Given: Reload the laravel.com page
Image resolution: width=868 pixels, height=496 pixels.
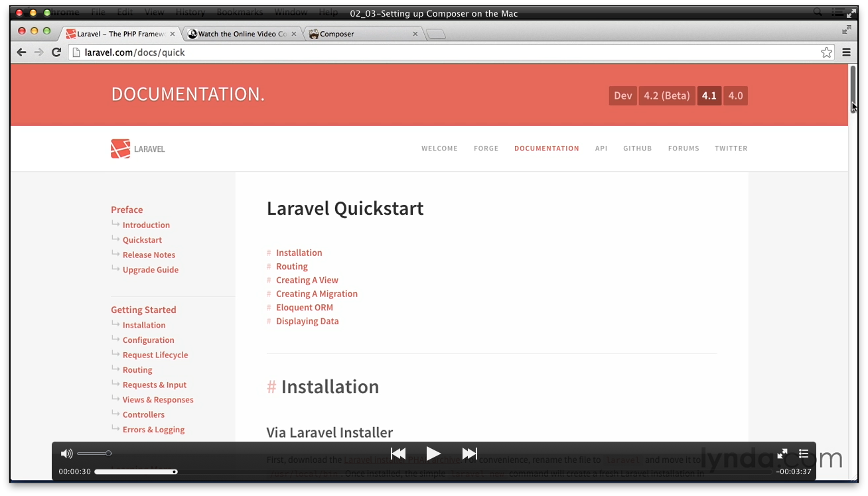Looking at the screenshot, I should click(56, 52).
